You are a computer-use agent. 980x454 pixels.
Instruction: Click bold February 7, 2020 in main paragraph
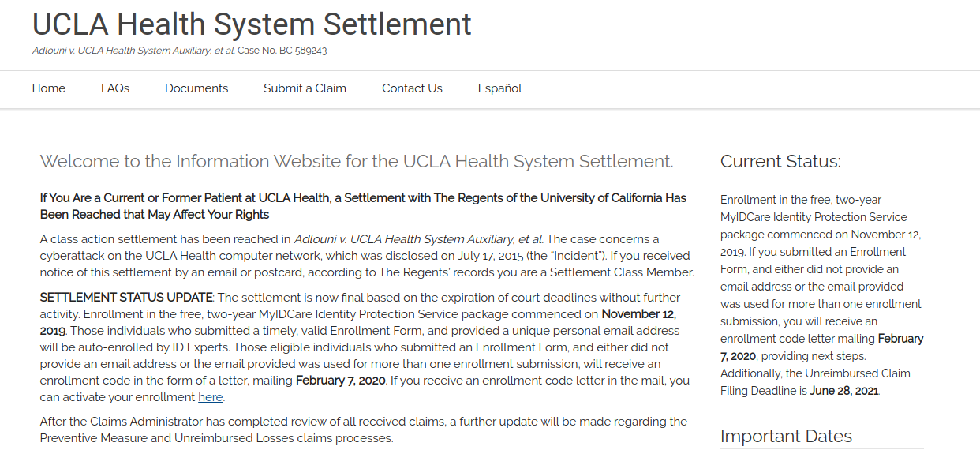click(340, 381)
